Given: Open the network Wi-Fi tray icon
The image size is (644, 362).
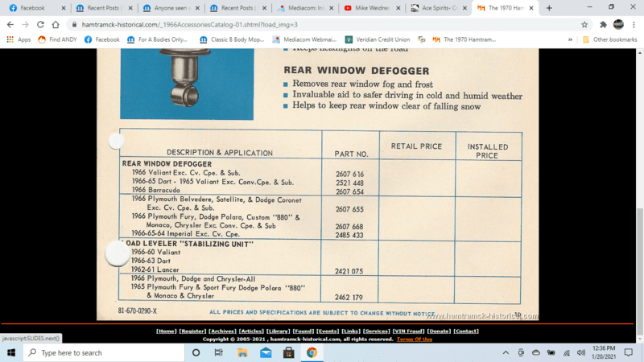Looking at the screenshot, I should 567,352.
